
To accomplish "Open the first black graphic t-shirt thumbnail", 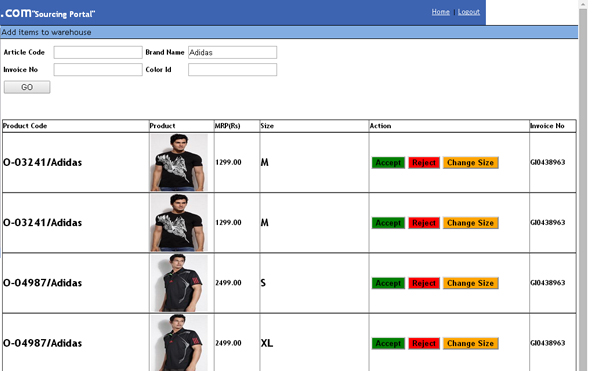I will click(179, 162).
